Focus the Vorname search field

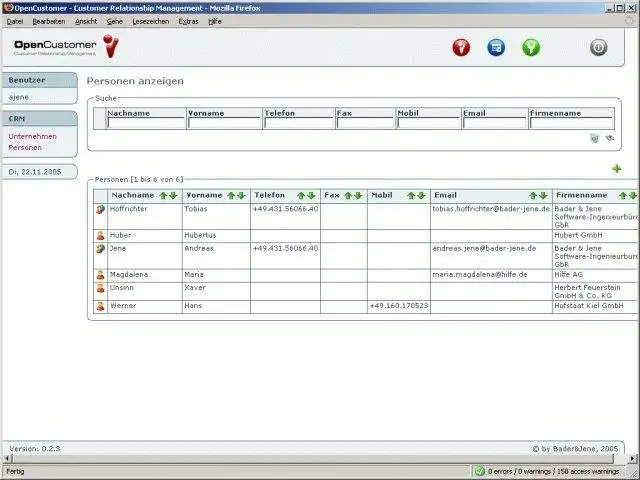click(x=224, y=123)
